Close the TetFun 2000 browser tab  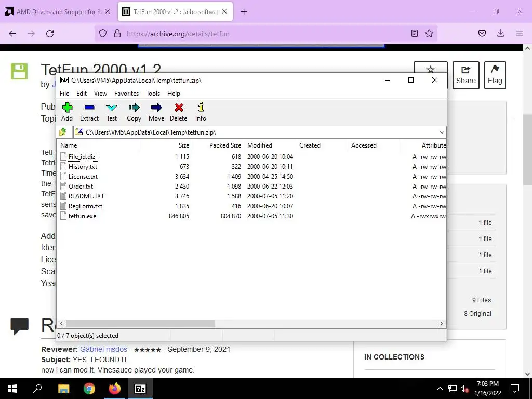coord(224,11)
